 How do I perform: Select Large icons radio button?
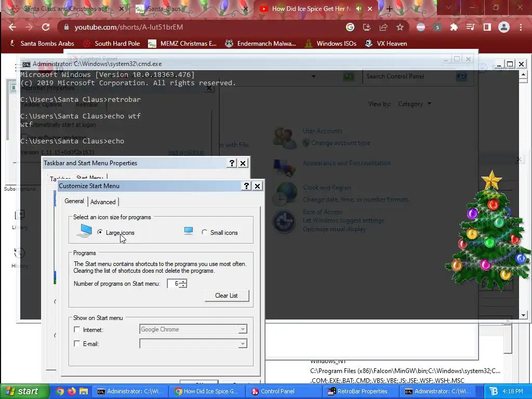pyautogui.click(x=100, y=232)
